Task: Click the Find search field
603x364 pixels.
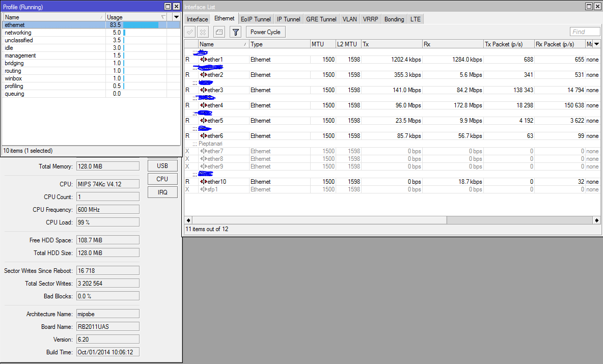Action: pos(584,32)
